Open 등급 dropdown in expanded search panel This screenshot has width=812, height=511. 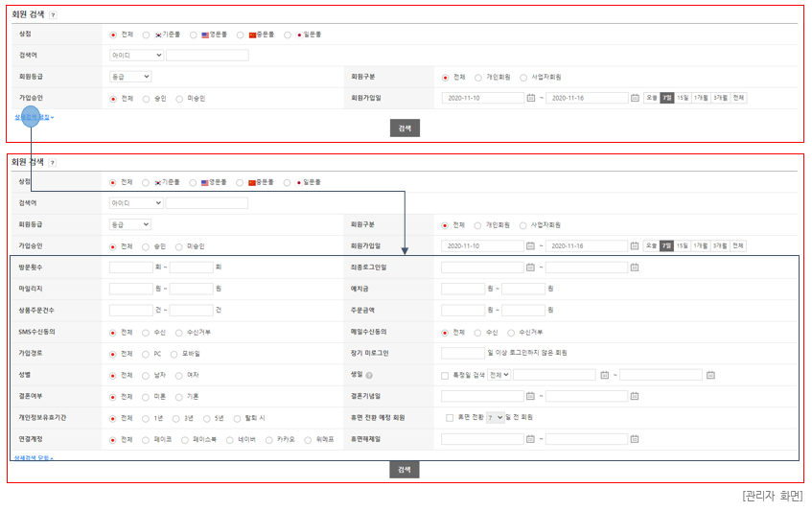129,224
